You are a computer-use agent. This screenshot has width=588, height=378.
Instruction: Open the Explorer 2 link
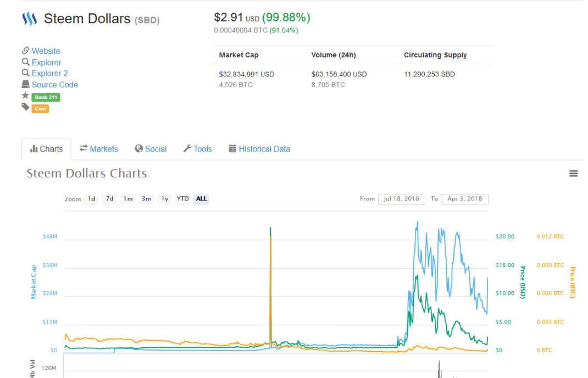coord(50,74)
